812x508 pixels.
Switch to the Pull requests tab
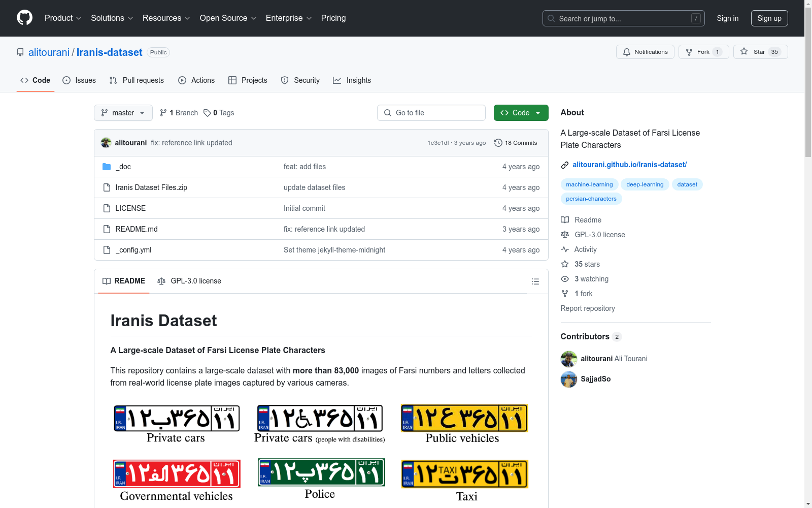coord(137,80)
